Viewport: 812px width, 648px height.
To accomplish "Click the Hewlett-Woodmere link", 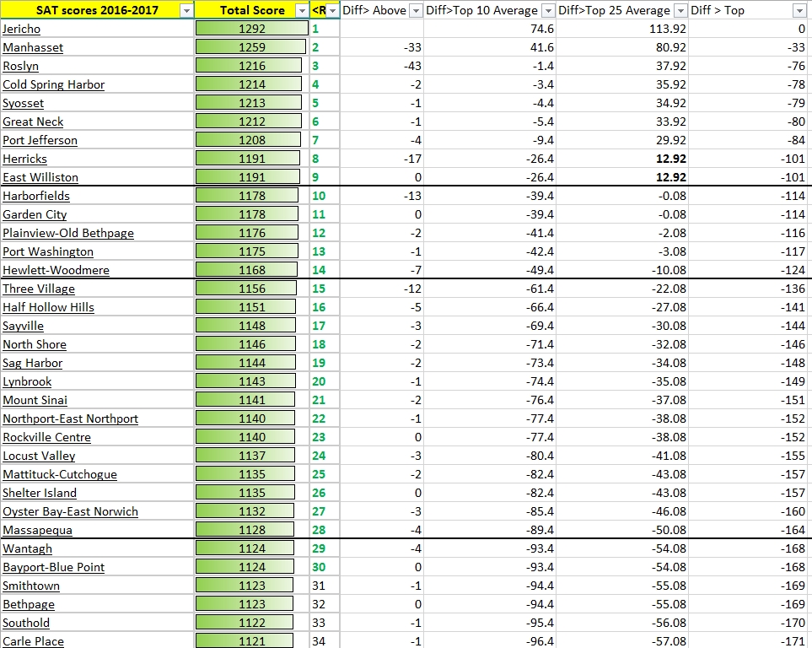I will click(56, 270).
